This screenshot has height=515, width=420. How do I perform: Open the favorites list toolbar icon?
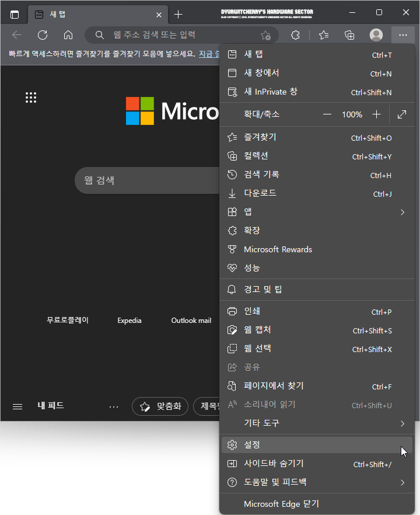point(324,35)
